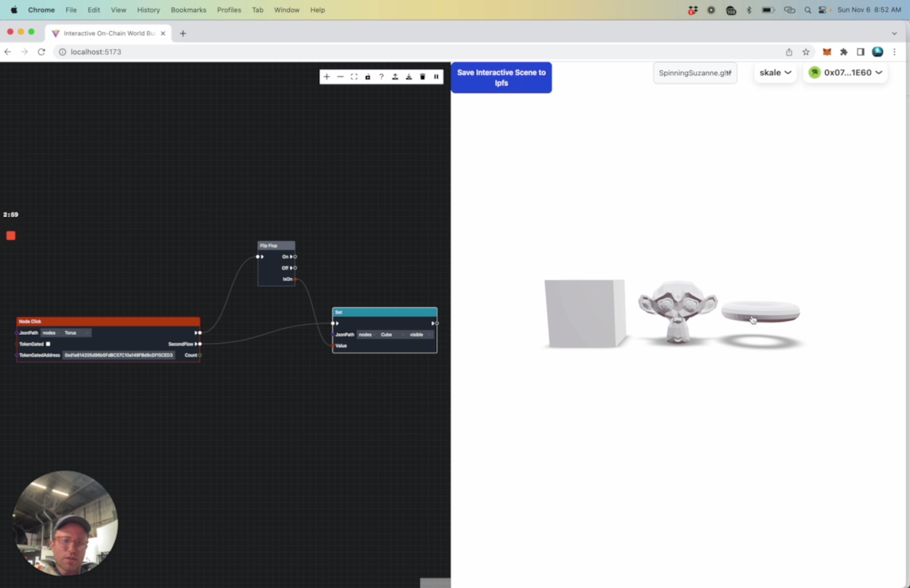Viewport: 910px width, 588px height.
Task: Share this page via share icon
Action: [789, 51]
